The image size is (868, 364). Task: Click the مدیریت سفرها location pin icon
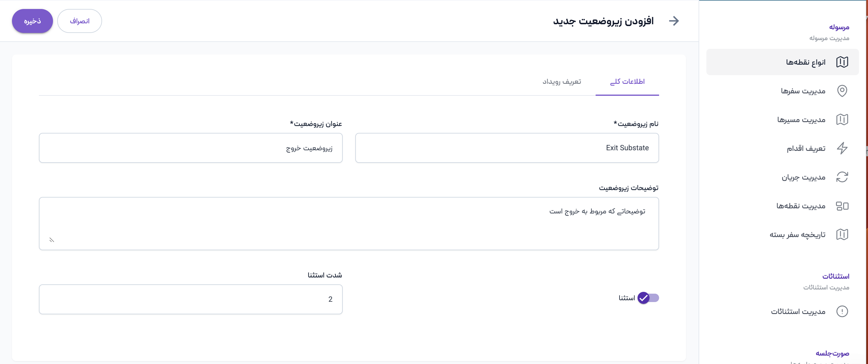coord(842,91)
